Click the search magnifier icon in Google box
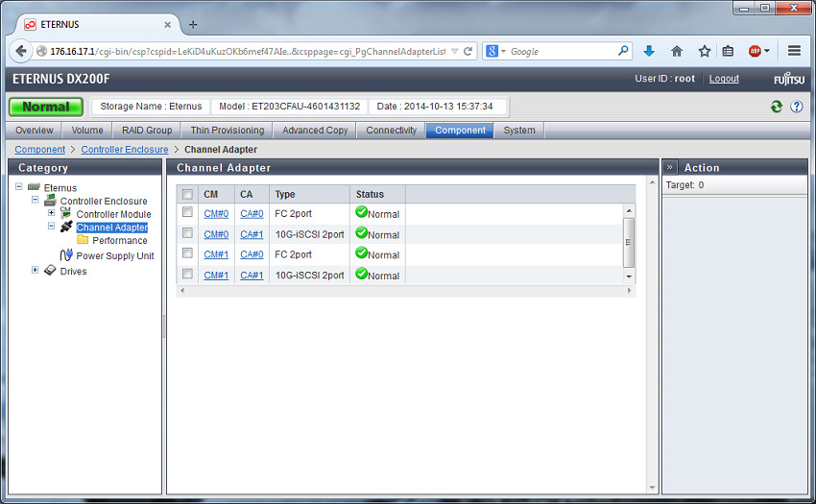Image resolution: width=816 pixels, height=504 pixels. (623, 51)
